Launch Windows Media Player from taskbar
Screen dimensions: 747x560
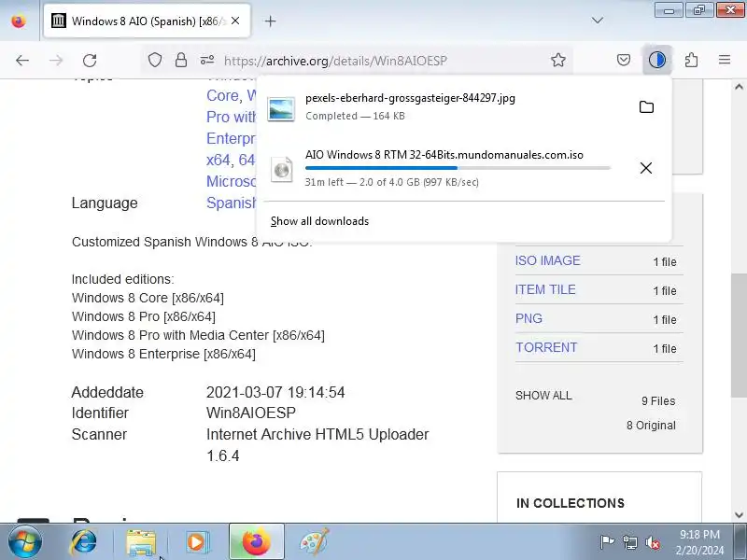(197, 542)
